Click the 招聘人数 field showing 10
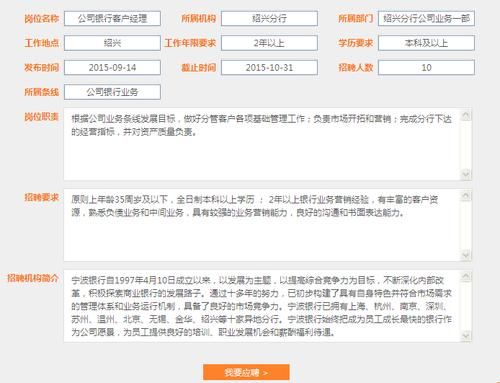 (426, 68)
